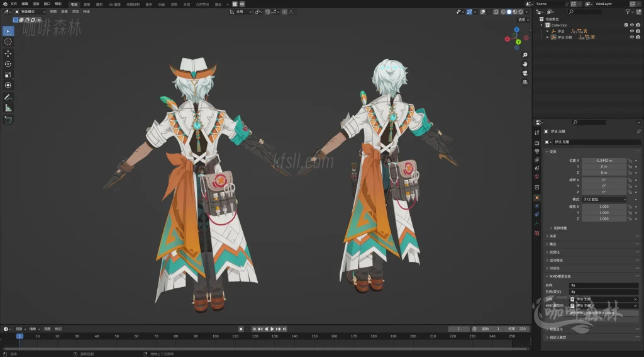
Task: Open the Object properties tab
Action: (536, 198)
